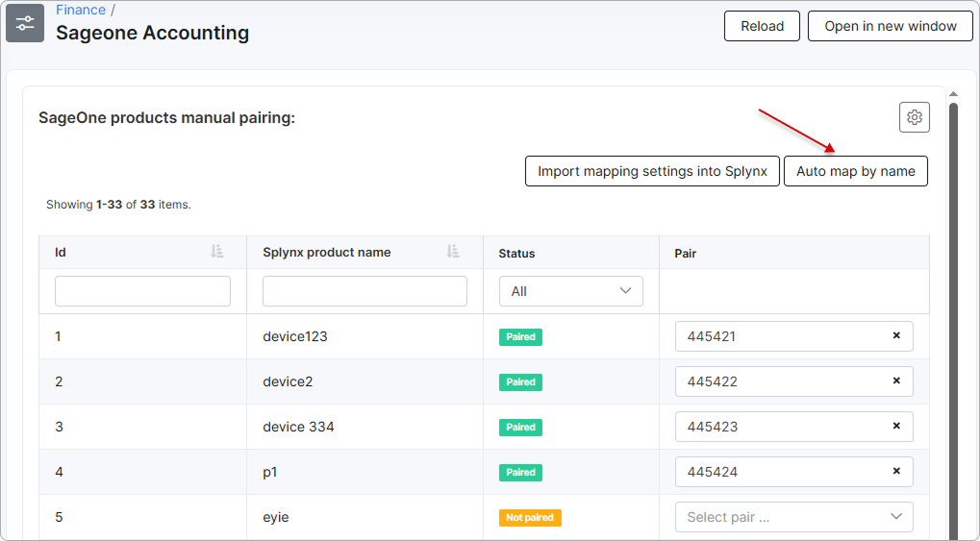Click the Reload button
Viewport: 980px width, 541px height.
point(762,26)
